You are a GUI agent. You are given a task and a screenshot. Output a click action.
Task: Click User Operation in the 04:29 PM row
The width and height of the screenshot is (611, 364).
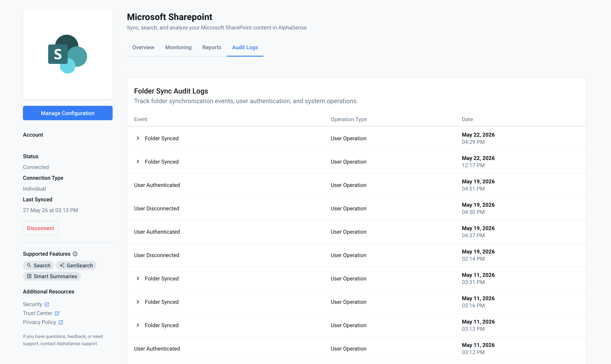[x=348, y=138]
